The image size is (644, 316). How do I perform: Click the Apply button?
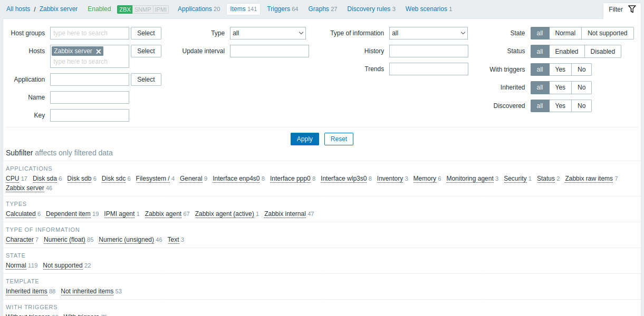305,139
